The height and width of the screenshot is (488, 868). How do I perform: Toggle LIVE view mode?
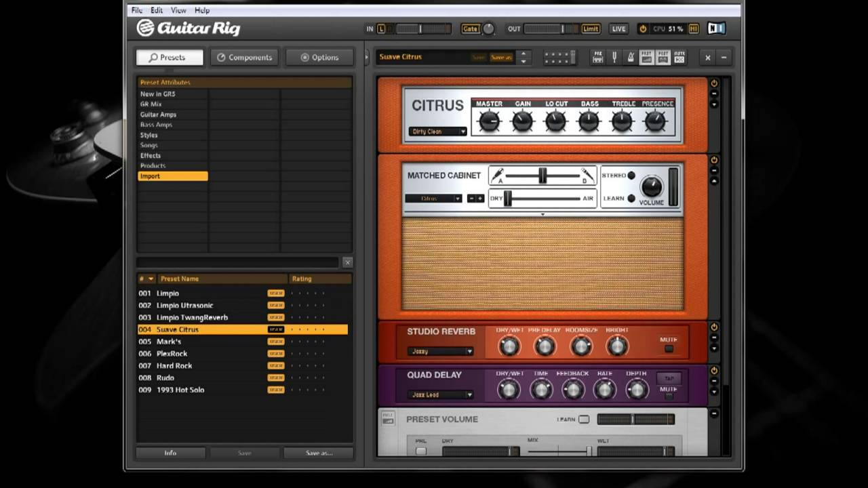pos(618,29)
